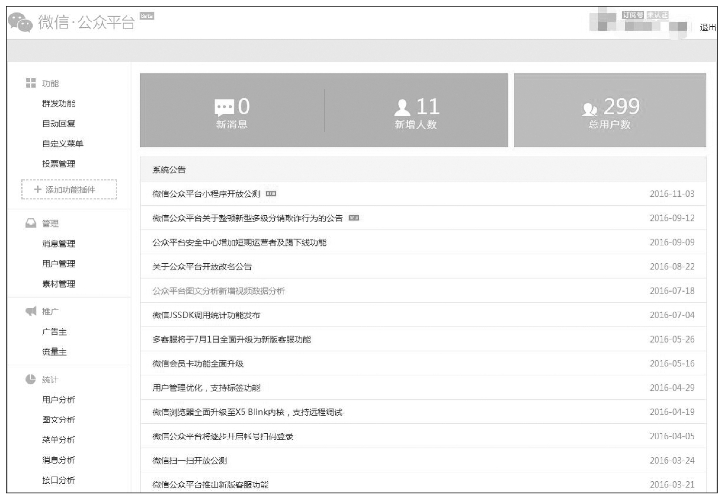Click the date 2016-03-24

(672, 460)
